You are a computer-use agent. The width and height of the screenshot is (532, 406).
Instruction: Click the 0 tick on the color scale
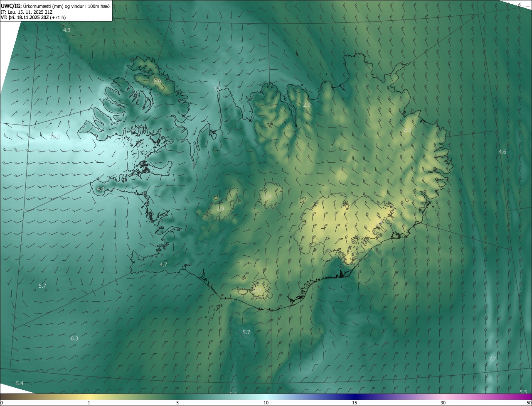(1, 403)
